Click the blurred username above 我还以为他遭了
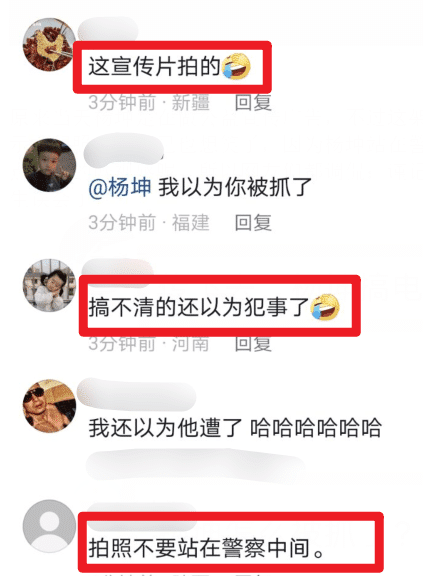The height and width of the screenshot is (576, 423). coord(137,394)
